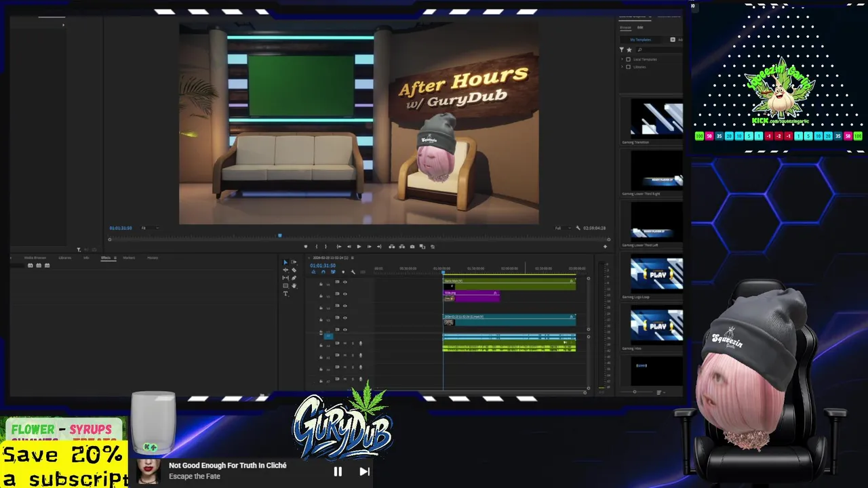
Task: Open Program monitor settings wrench
Action: [578, 228]
